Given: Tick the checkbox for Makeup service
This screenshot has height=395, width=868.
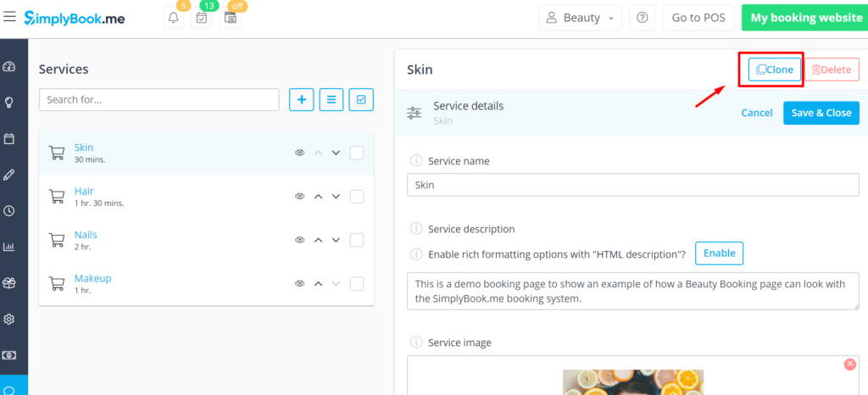Looking at the screenshot, I should 357,284.
